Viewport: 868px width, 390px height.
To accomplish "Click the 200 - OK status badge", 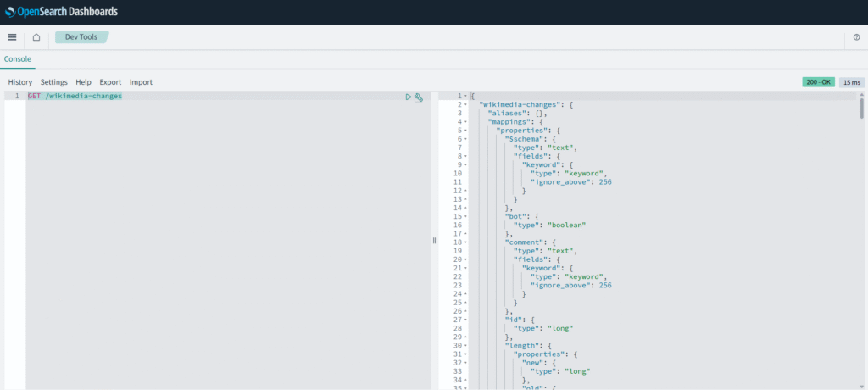I will [818, 82].
